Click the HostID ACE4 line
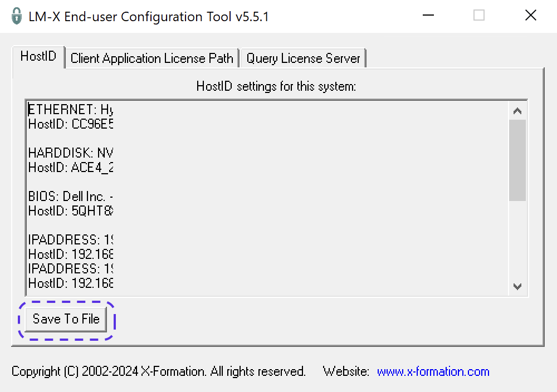557x392 pixels. 70,167
